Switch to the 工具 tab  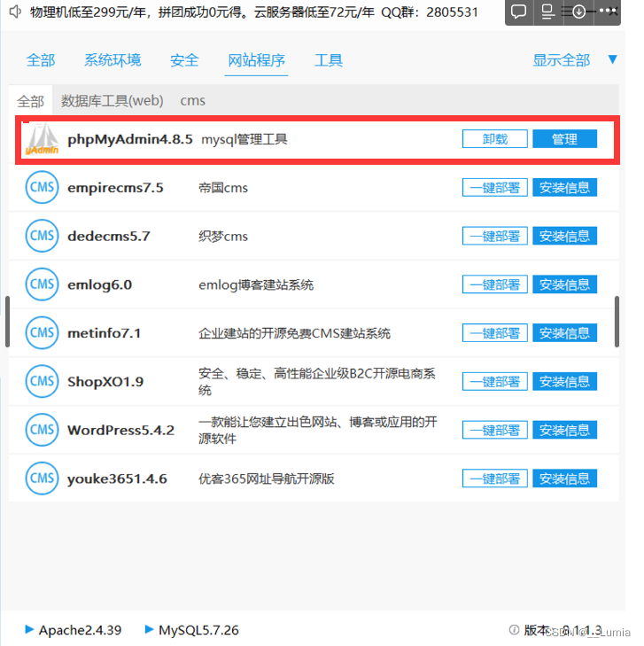pos(328,60)
